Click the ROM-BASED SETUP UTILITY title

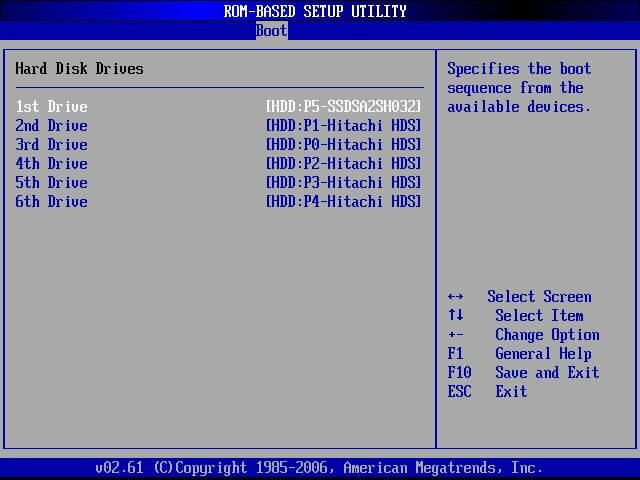(x=315, y=11)
